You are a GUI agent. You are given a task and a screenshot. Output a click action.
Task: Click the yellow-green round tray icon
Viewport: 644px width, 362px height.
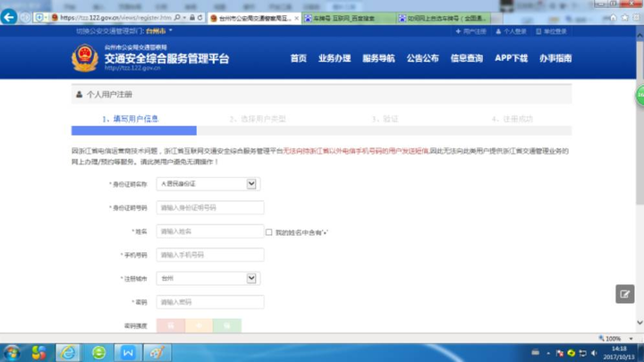click(571, 353)
